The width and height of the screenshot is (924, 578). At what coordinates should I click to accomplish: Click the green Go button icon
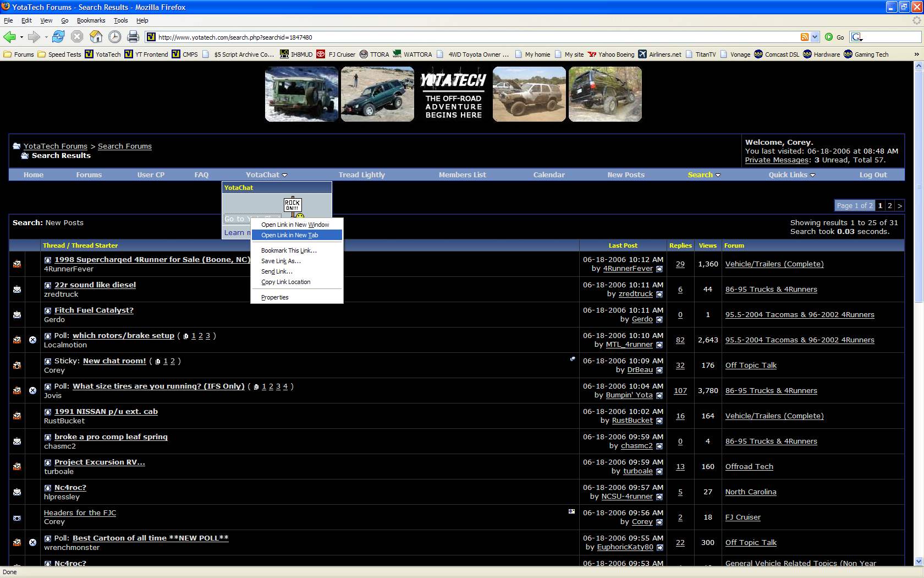pyautogui.click(x=828, y=37)
